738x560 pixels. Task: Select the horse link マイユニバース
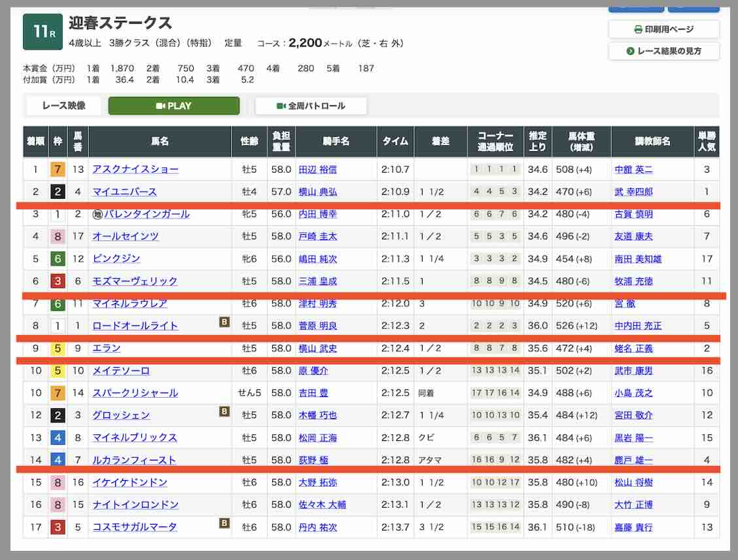124,192
